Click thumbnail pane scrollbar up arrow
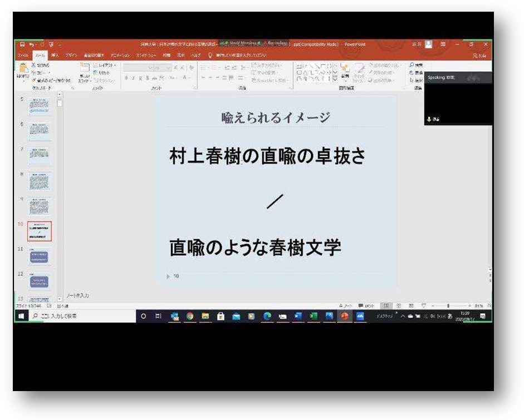 pyautogui.click(x=60, y=95)
